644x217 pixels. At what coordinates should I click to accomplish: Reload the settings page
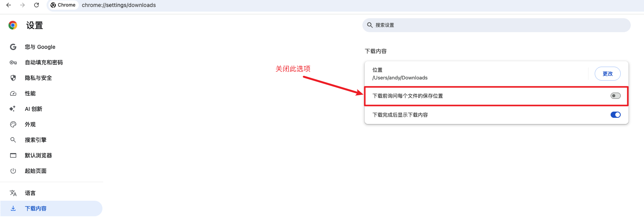click(36, 5)
